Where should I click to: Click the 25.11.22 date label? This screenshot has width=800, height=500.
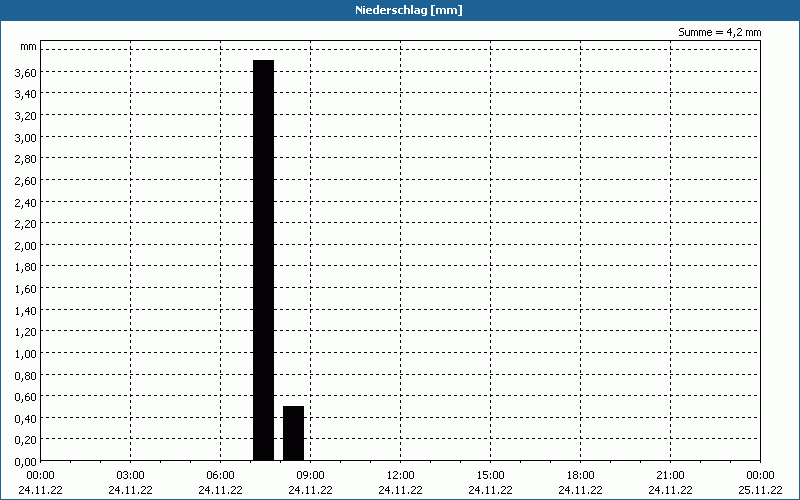(760, 491)
